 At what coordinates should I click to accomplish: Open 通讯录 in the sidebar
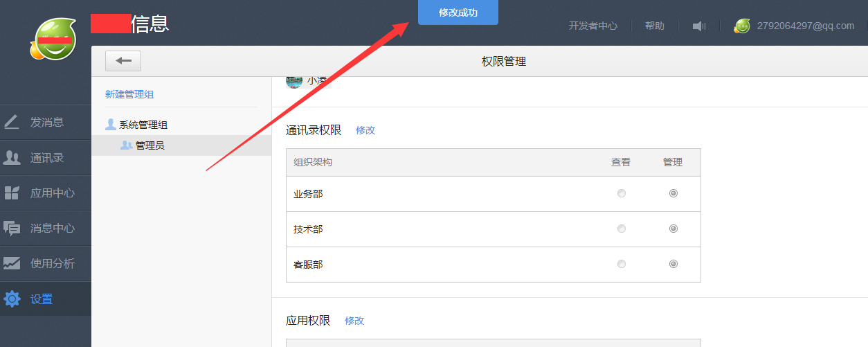(x=46, y=158)
